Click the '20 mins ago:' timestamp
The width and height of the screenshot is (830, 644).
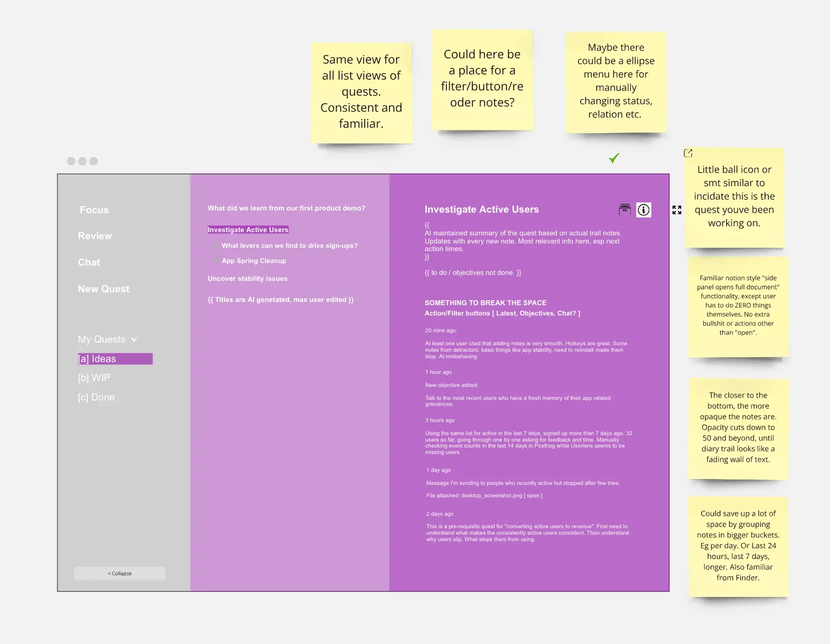pos(441,331)
